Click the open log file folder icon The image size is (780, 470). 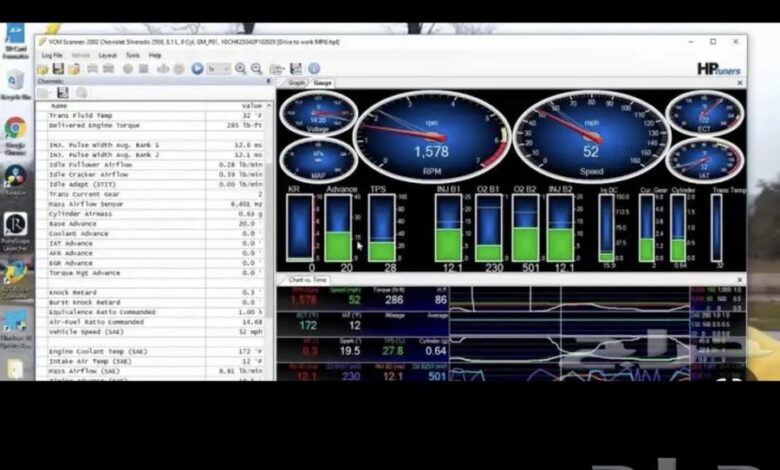[x=45, y=69]
